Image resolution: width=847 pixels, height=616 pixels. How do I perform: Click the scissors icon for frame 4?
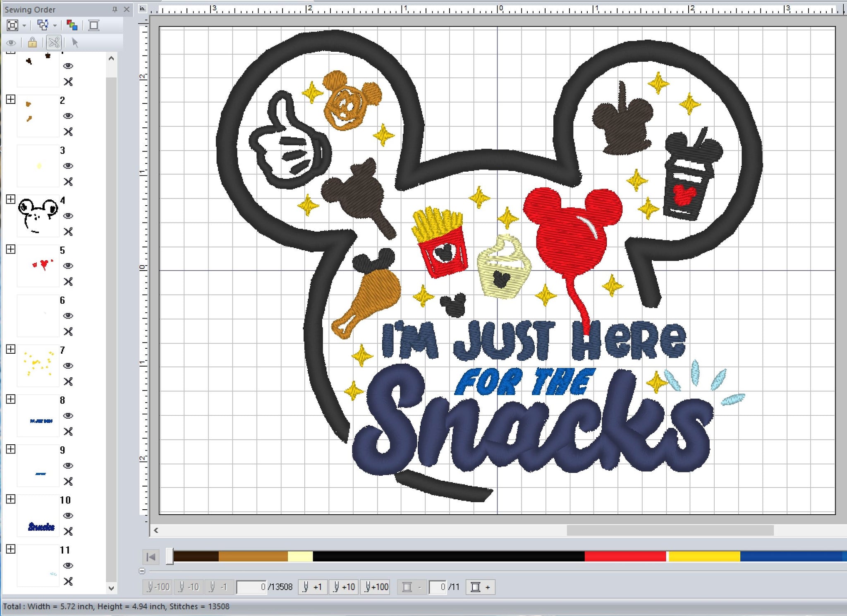click(x=68, y=232)
